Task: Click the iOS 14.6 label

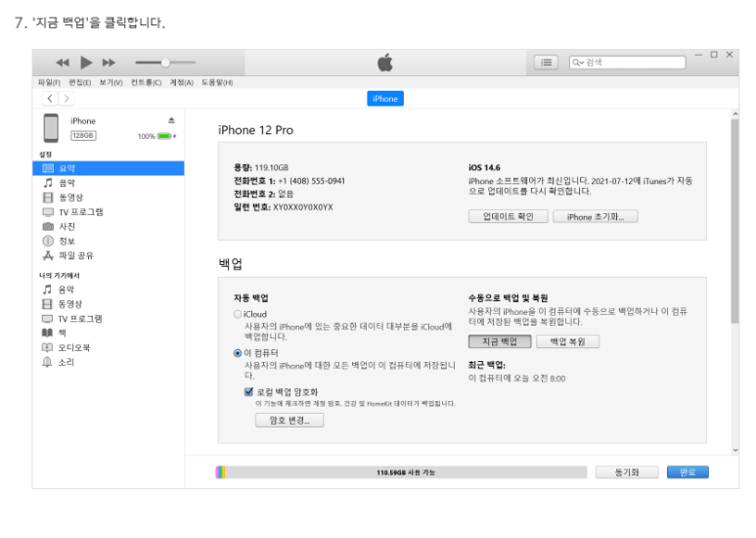Action: click(x=484, y=168)
